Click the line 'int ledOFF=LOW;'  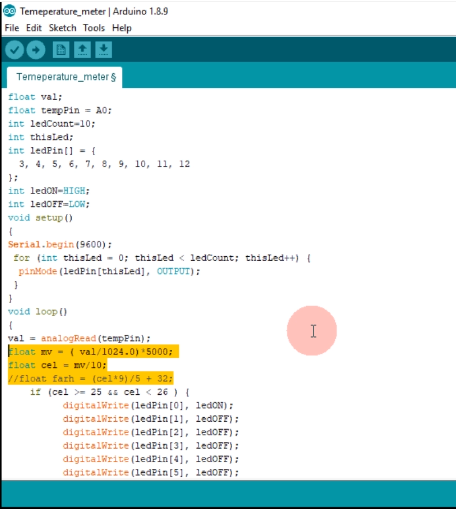coord(49,204)
